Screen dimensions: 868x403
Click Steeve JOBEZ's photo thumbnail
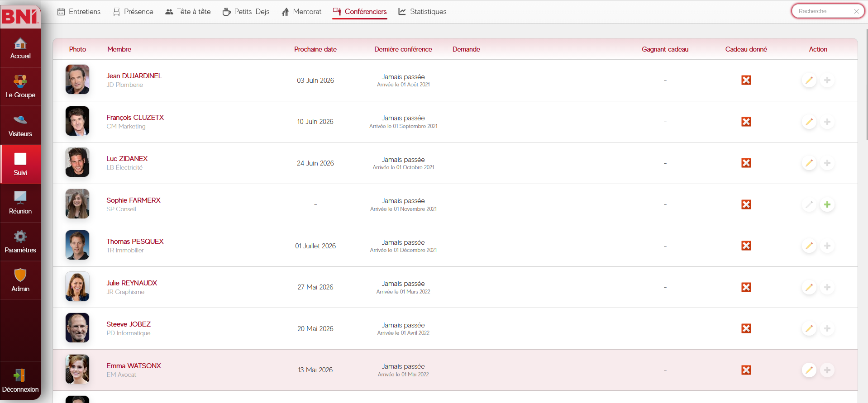pos(77,328)
